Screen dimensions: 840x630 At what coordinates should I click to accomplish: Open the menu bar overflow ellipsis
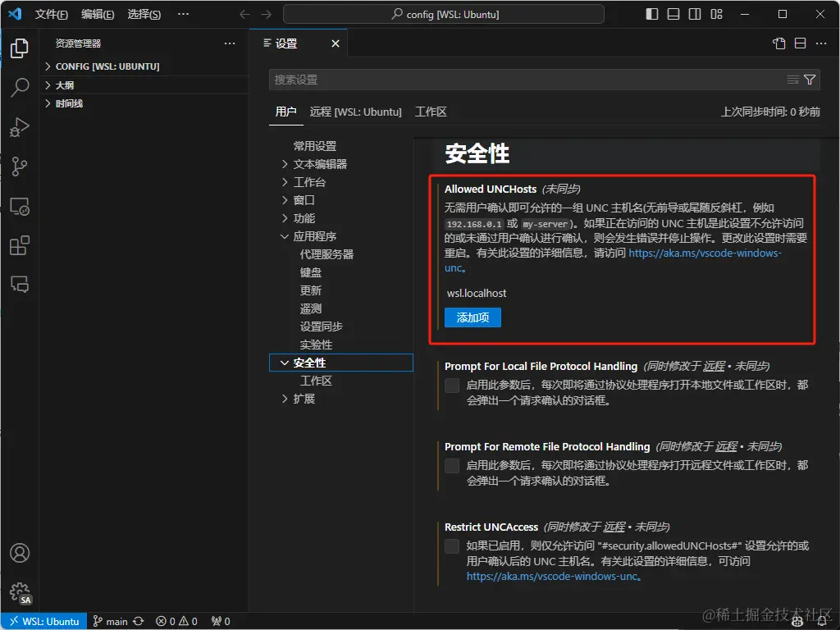click(x=183, y=15)
